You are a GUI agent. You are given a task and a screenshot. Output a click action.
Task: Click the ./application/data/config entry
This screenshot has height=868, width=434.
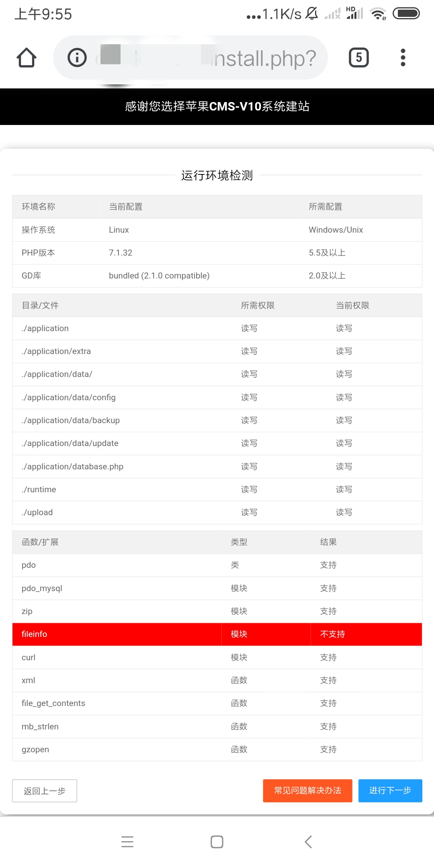(69, 397)
